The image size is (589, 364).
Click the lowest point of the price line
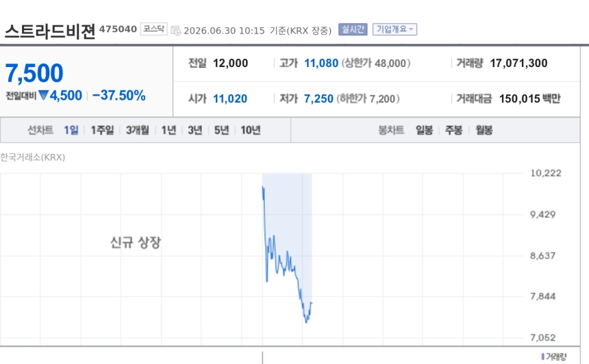[x=307, y=322]
